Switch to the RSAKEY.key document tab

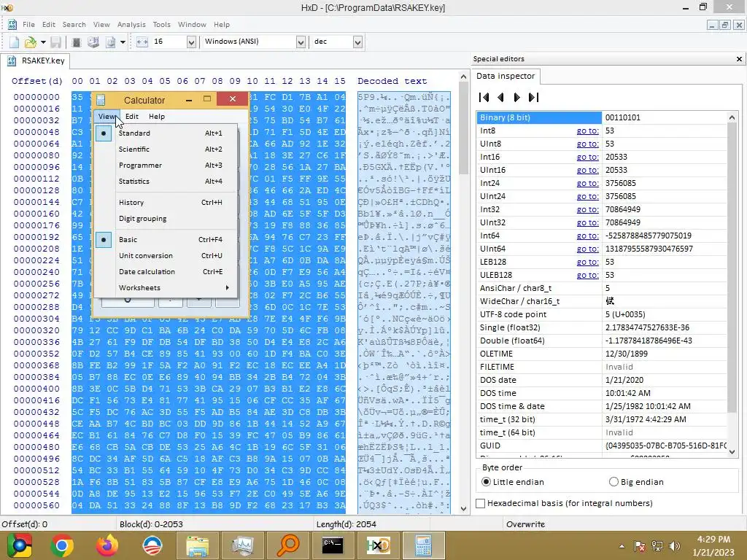point(36,61)
